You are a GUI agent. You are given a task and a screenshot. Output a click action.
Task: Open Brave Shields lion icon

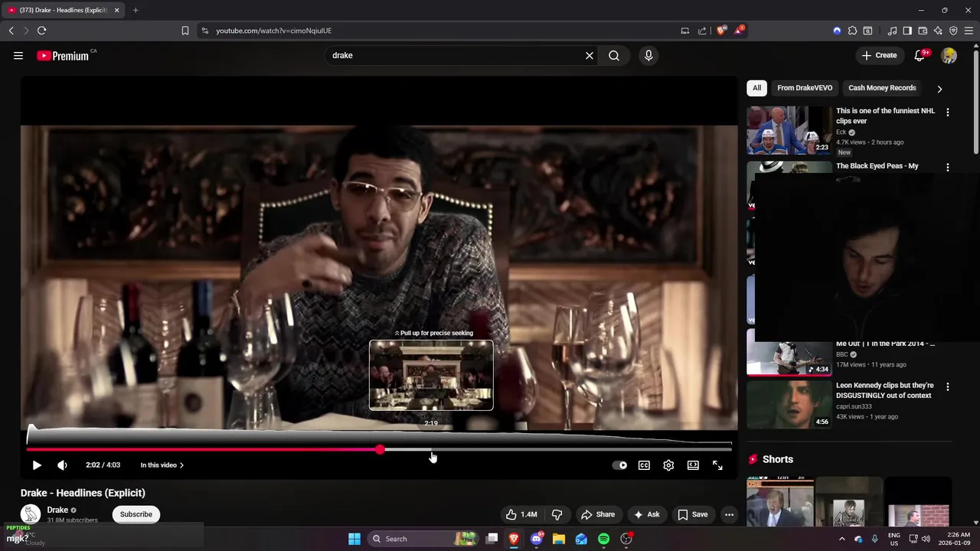pyautogui.click(x=721, y=31)
